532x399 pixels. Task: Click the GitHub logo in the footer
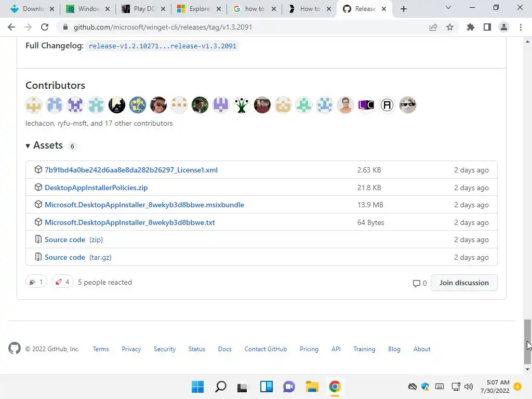(14, 349)
